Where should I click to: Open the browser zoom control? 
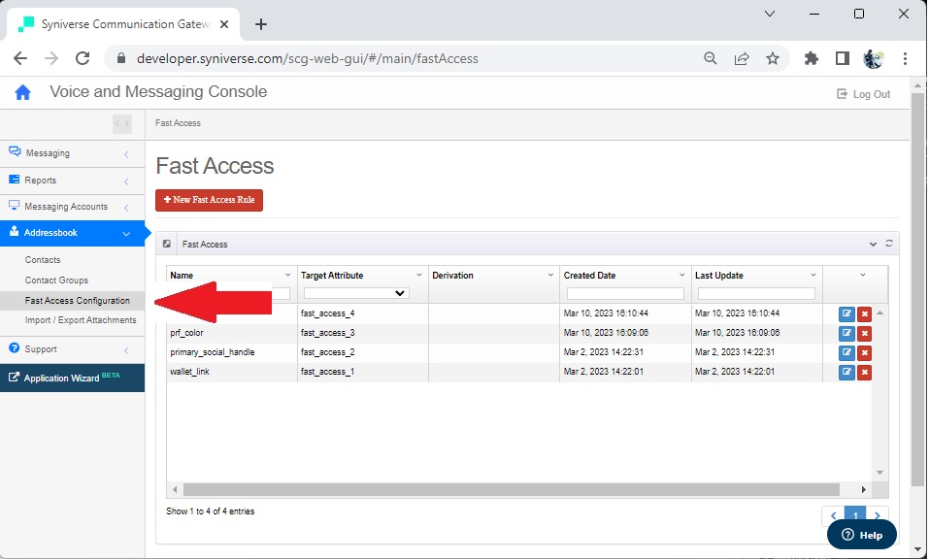pos(710,58)
